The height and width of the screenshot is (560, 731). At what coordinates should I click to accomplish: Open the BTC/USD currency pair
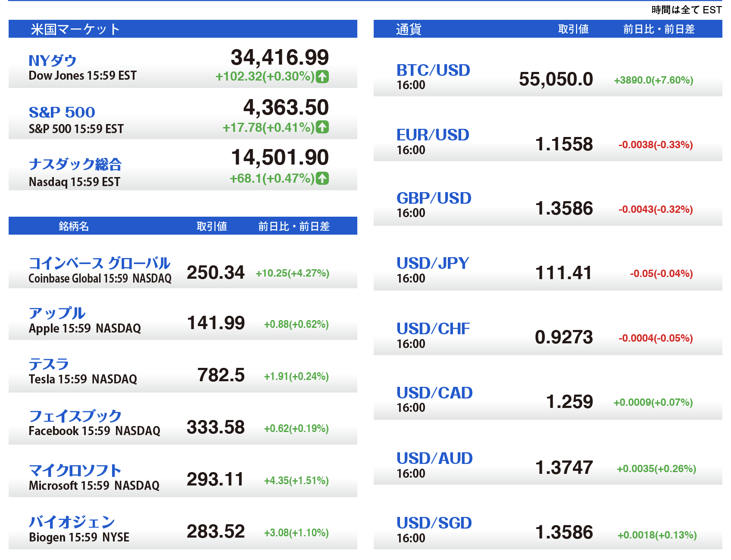point(433,70)
